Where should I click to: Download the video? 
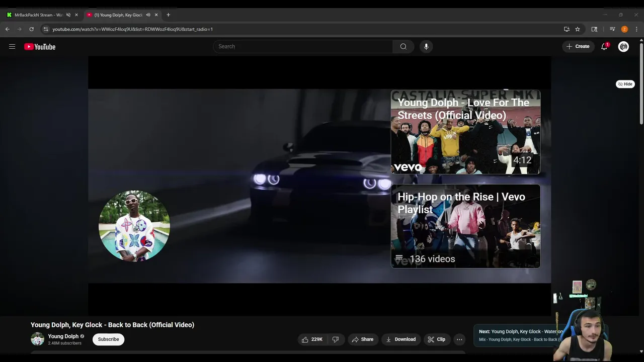pyautogui.click(x=400, y=339)
